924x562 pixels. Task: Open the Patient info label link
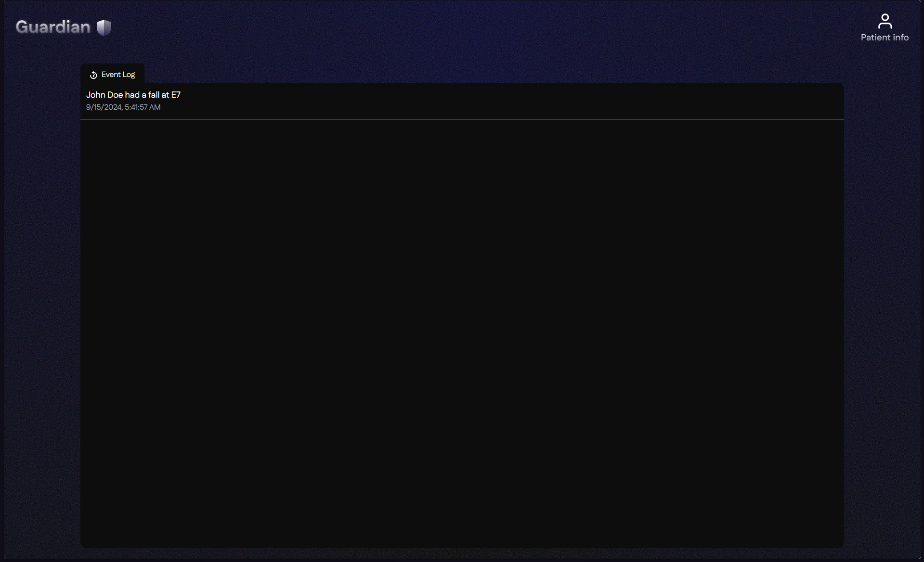(885, 38)
